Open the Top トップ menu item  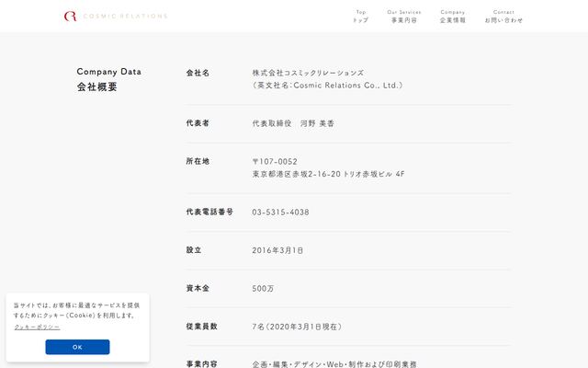click(x=361, y=17)
